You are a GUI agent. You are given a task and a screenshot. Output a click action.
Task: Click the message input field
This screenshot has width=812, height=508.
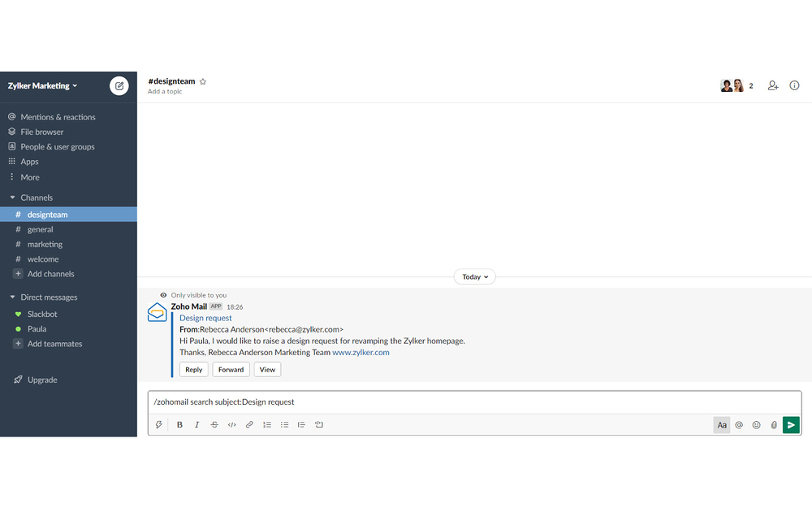474,402
